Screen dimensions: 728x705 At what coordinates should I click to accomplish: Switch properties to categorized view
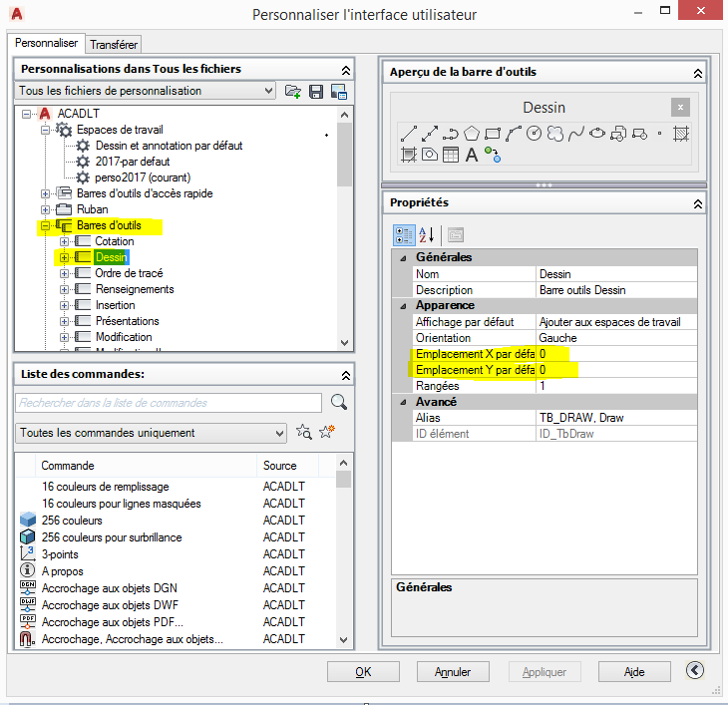pyautogui.click(x=404, y=235)
